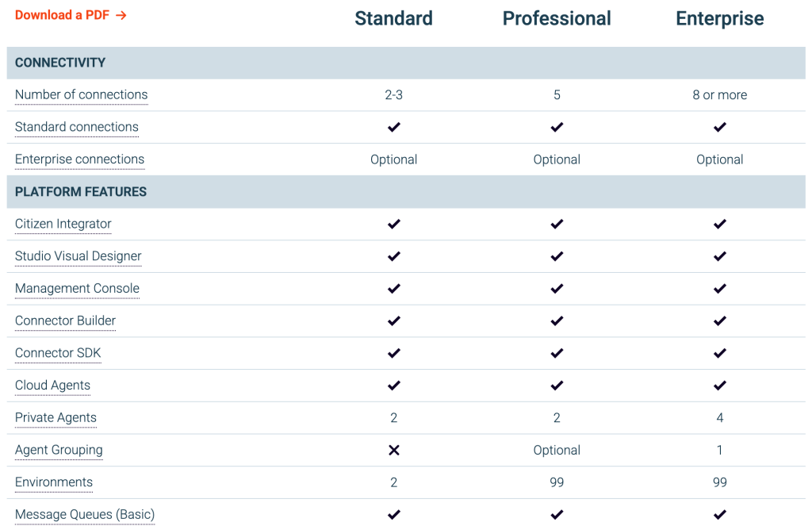Click the Citizen Integrator feature link
This screenshot has width=812, height=526.
click(63, 224)
